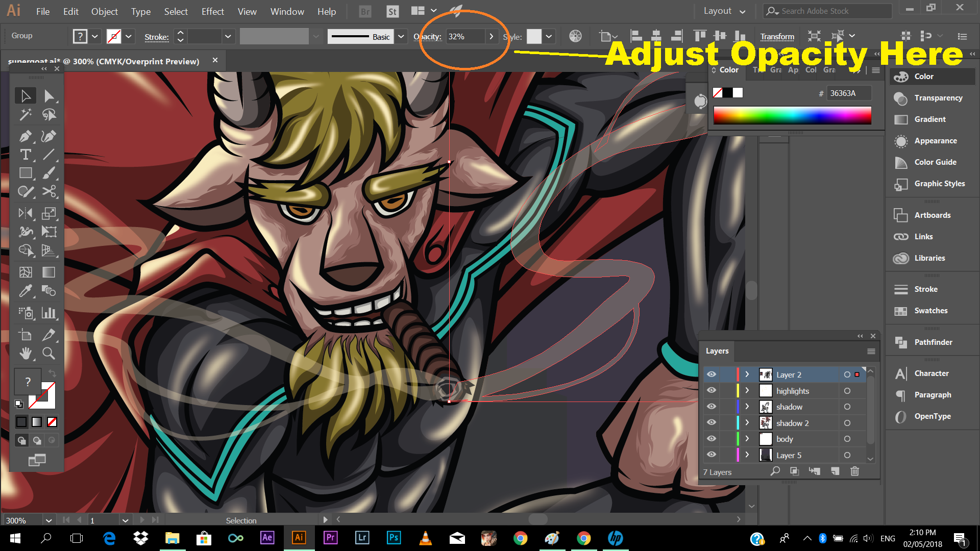980x551 pixels.
Task: Open the Effect menu
Action: 212,11
